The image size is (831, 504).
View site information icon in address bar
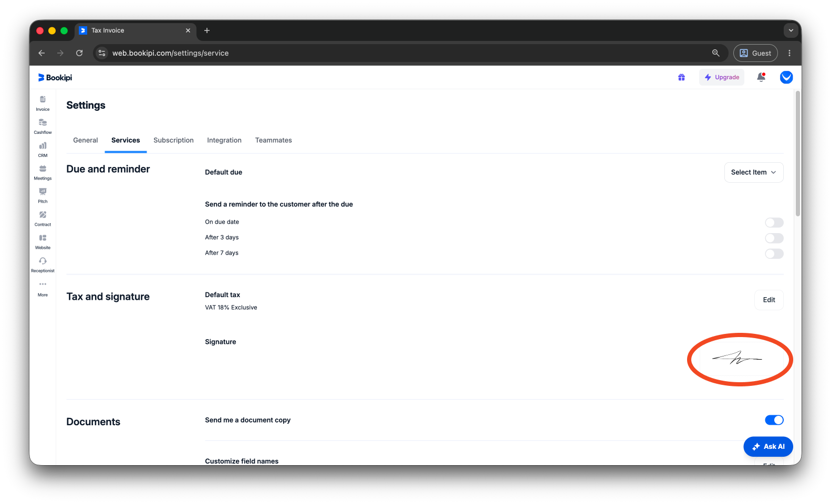102,53
